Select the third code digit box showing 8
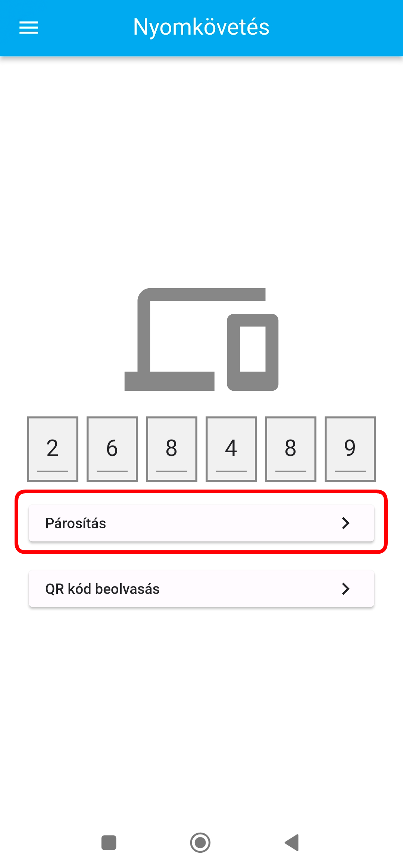This screenshot has width=403, height=868. point(172,449)
